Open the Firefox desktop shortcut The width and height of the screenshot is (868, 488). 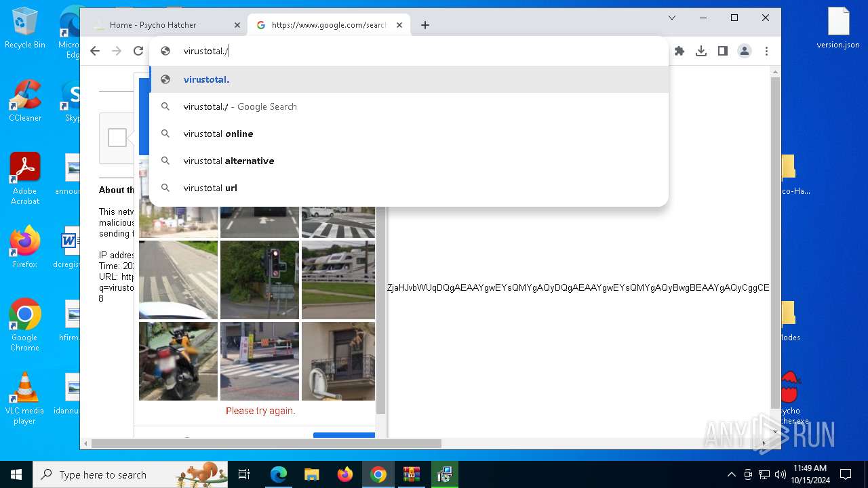click(x=25, y=248)
